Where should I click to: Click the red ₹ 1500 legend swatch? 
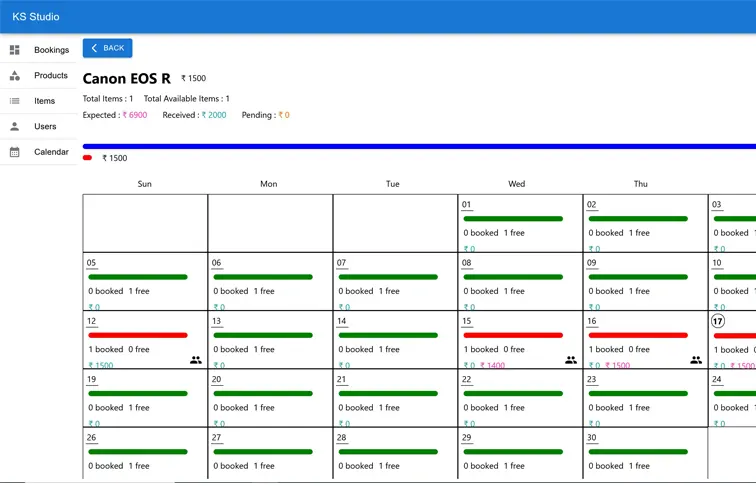click(87, 158)
